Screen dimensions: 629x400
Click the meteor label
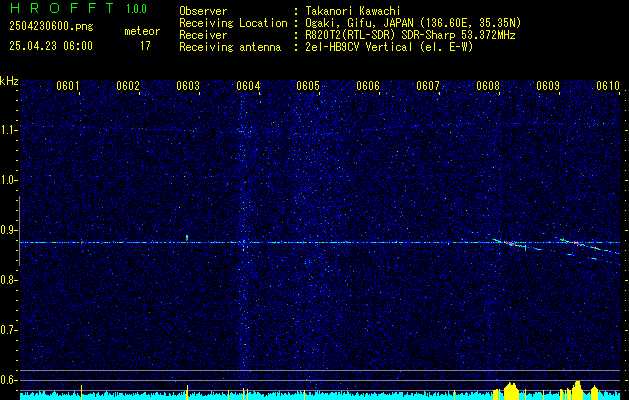click(x=142, y=31)
